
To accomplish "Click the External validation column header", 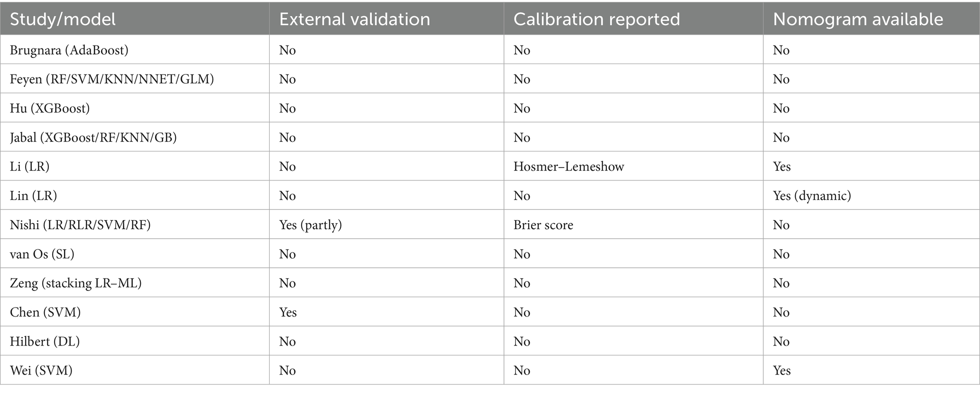I will 355,19.
